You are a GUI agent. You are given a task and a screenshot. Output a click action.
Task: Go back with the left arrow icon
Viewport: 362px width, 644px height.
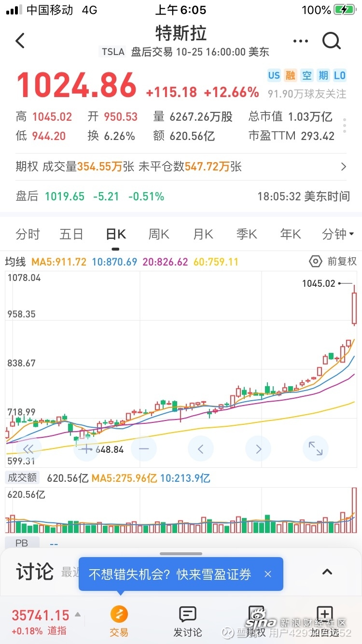(x=20, y=41)
